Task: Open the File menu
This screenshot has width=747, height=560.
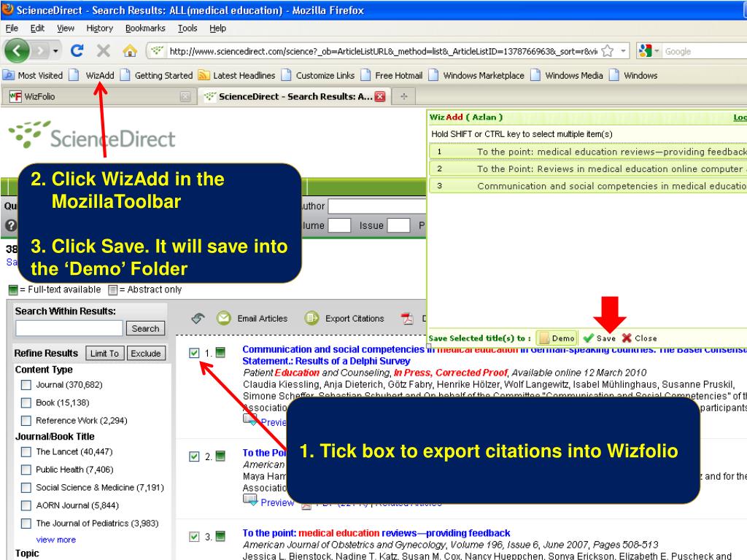Action: point(12,28)
